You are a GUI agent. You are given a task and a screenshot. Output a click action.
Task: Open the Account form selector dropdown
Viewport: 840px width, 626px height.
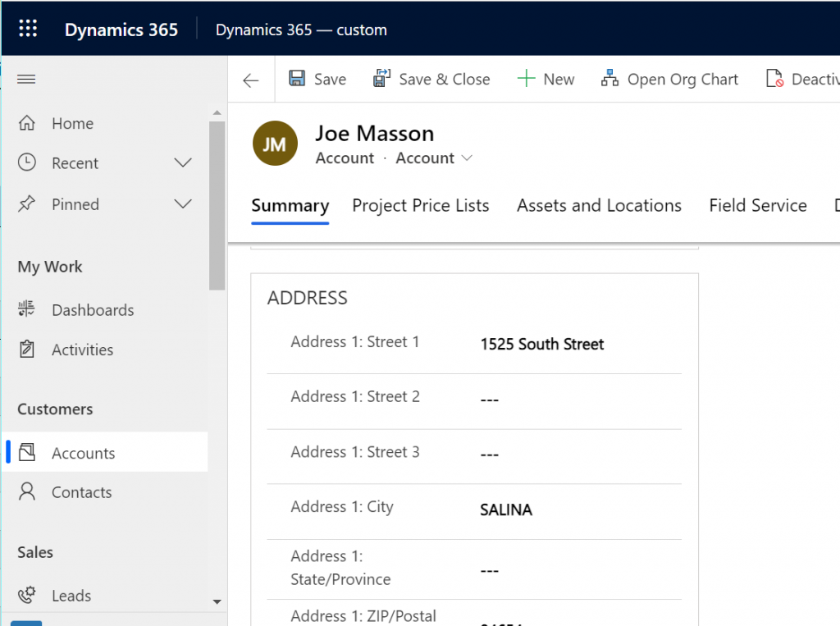467,158
